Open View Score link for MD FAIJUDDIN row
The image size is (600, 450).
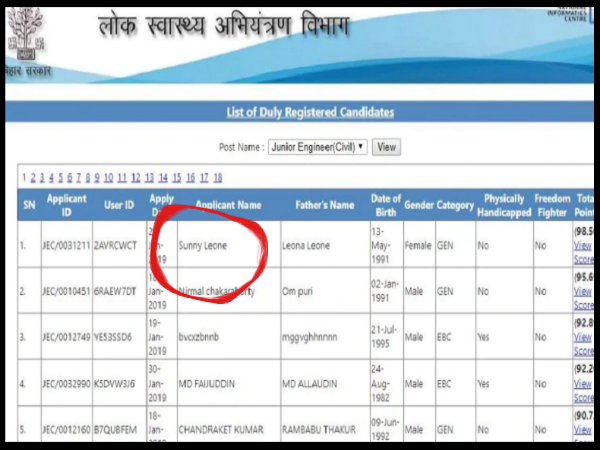click(x=584, y=390)
